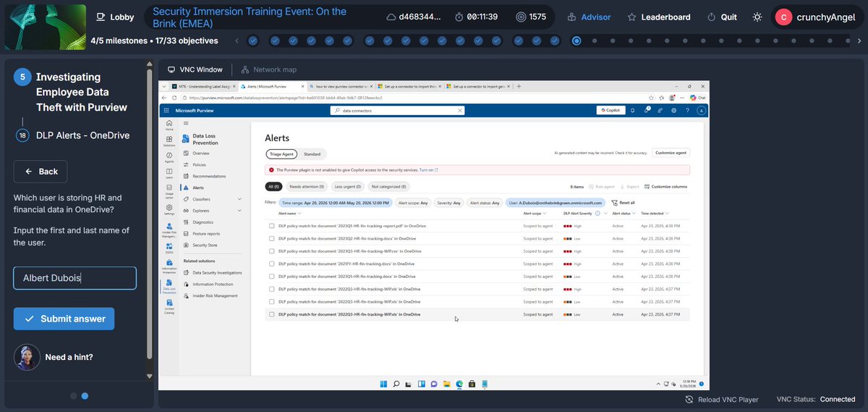Open Alert status: Any filter
Viewport: 868px width, 412px height.
click(485, 203)
